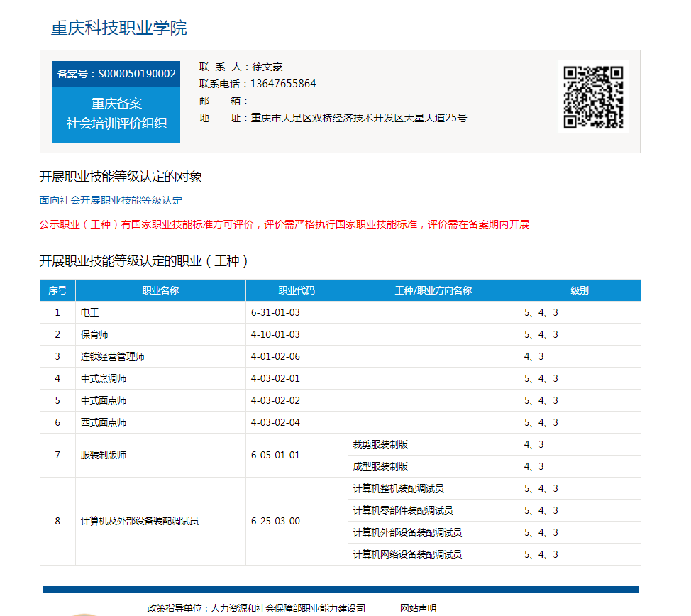Click the 保育师 occupation cell
Screen dimensions: 691x616
point(160,335)
